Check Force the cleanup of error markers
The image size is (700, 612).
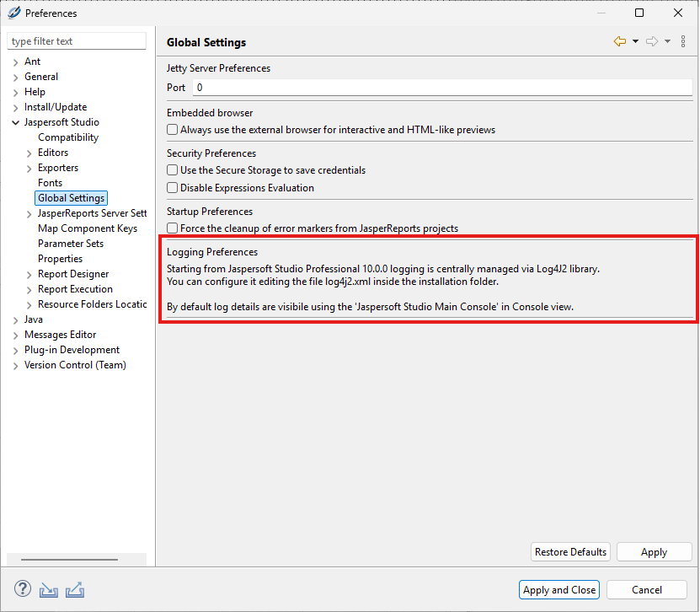coord(173,228)
